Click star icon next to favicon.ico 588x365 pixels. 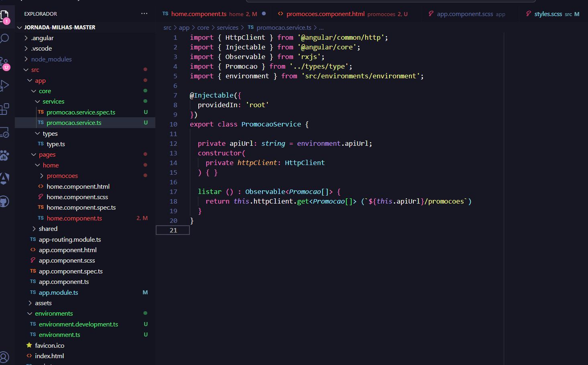click(29, 345)
